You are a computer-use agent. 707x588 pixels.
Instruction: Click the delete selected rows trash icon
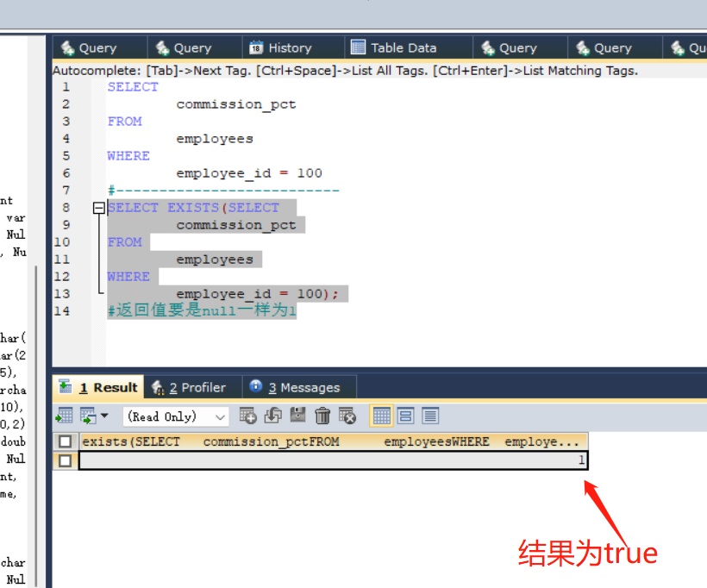pos(322,416)
